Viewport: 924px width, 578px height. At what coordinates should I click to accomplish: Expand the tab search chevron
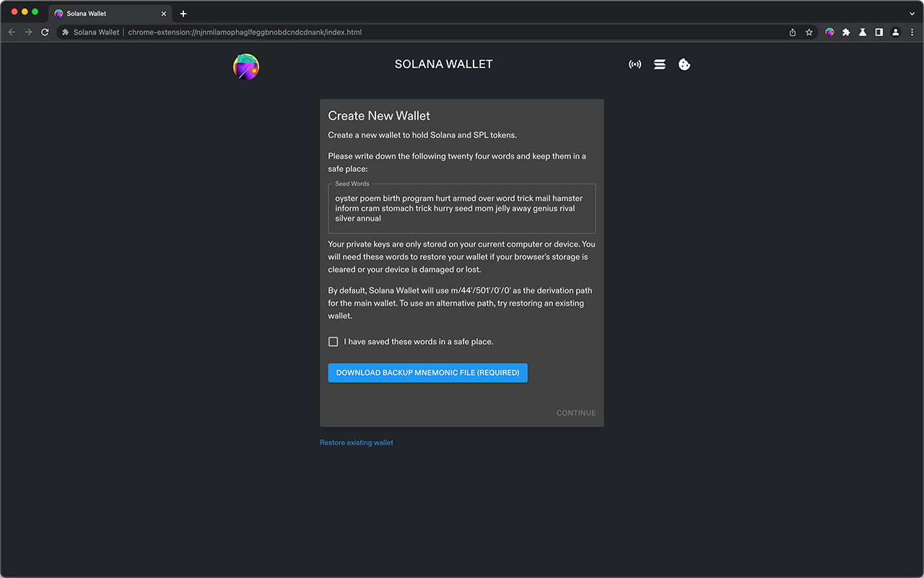point(912,14)
